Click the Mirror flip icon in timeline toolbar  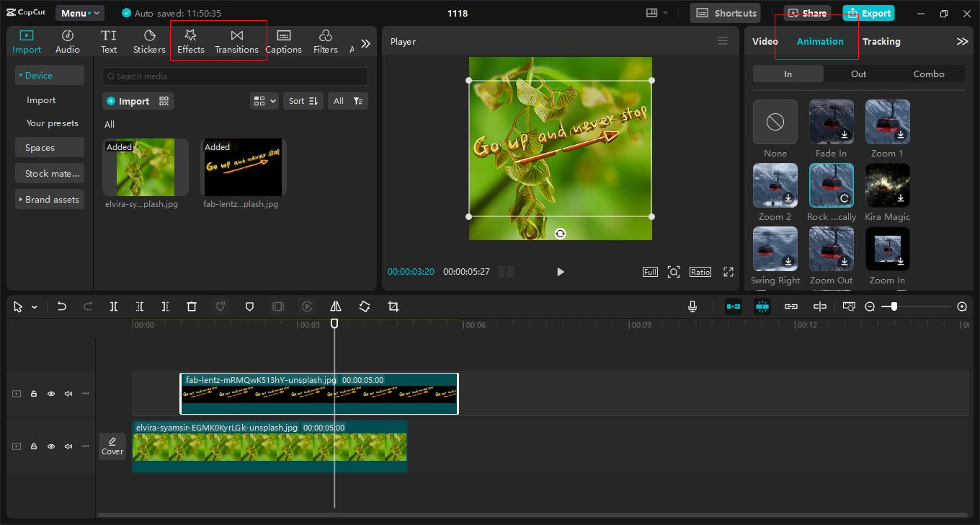336,306
